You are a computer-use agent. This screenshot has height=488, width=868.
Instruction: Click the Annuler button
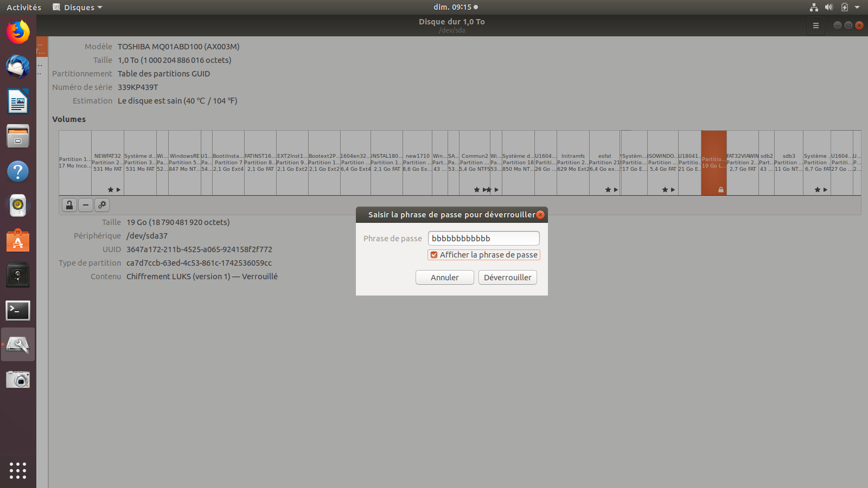[x=444, y=277]
